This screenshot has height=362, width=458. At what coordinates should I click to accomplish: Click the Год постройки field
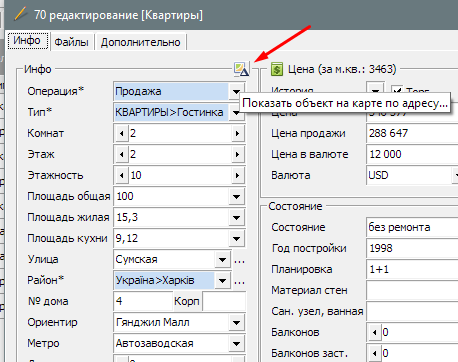click(412, 248)
